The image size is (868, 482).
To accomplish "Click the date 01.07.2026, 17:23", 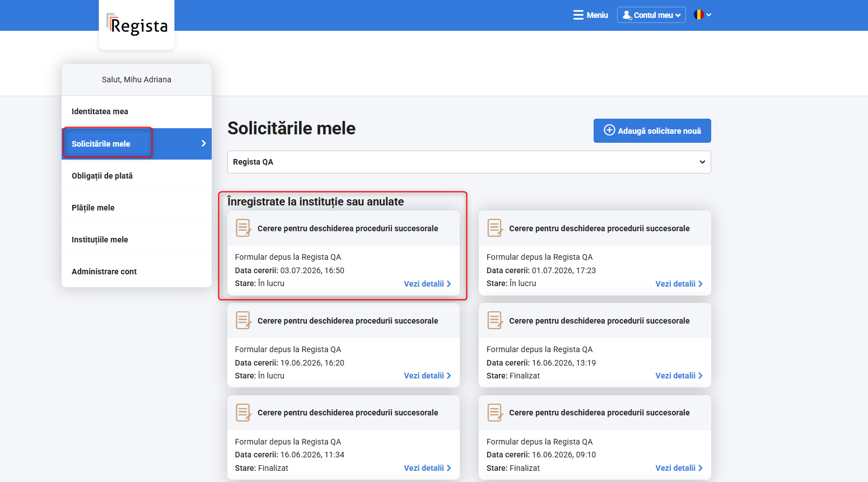I will 564,270.
